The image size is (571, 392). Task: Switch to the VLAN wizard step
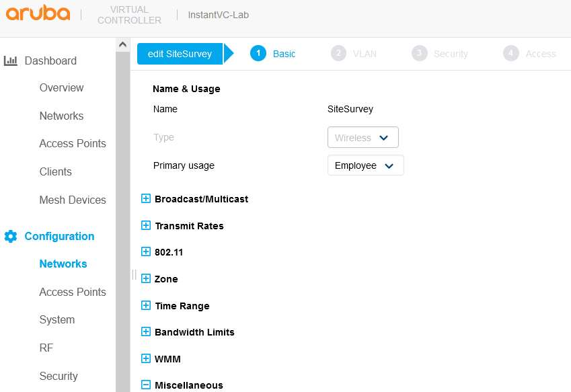pyautogui.click(x=354, y=53)
